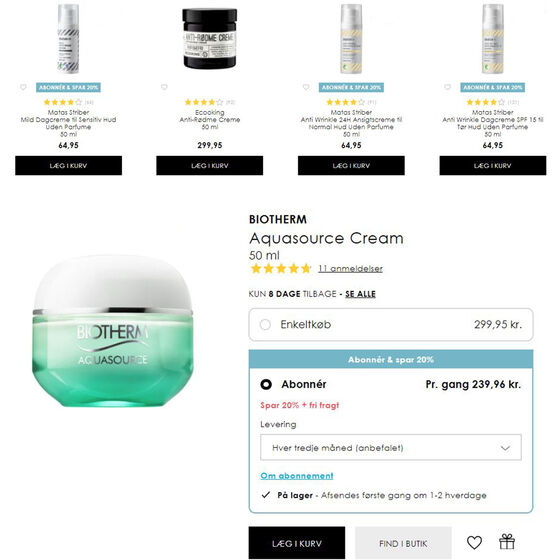Open the 11 anmeldelser reviews link
Viewport: 560px width, 560px height.
(x=350, y=269)
